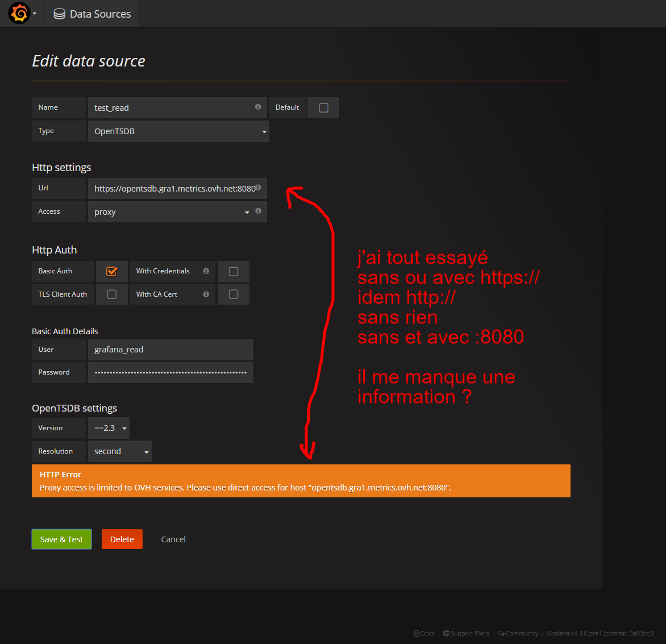The height and width of the screenshot is (644, 666).
Task: Open the Resolution dropdown
Action: coord(120,451)
